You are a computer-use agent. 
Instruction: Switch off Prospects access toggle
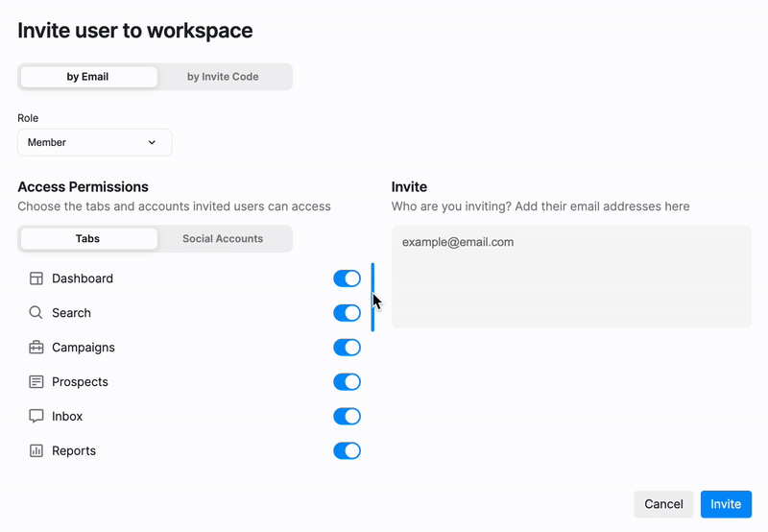(347, 382)
